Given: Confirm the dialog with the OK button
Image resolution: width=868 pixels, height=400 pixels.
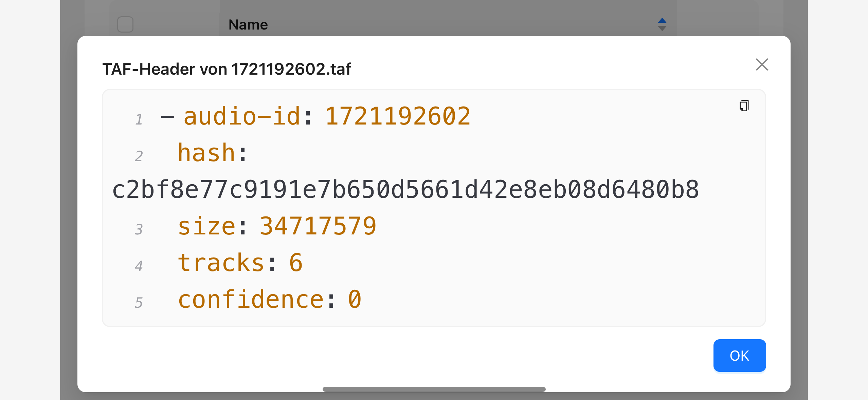Looking at the screenshot, I should pyautogui.click(x=740, y=356).
